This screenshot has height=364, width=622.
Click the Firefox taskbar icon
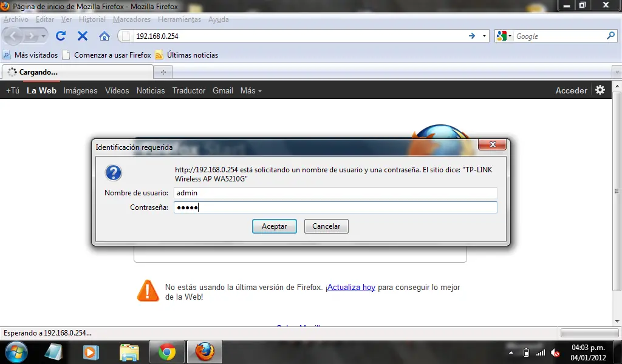pyautogui.click(x=205, y=352)
